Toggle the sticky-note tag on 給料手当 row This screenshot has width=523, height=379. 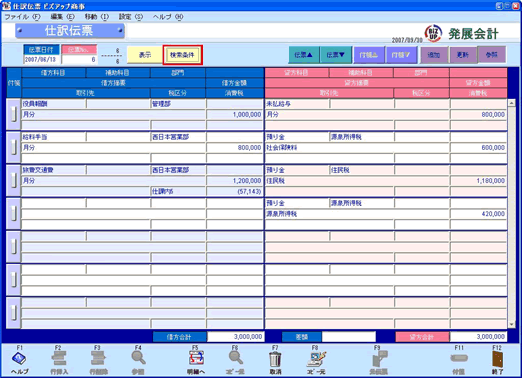coord(13,147)
